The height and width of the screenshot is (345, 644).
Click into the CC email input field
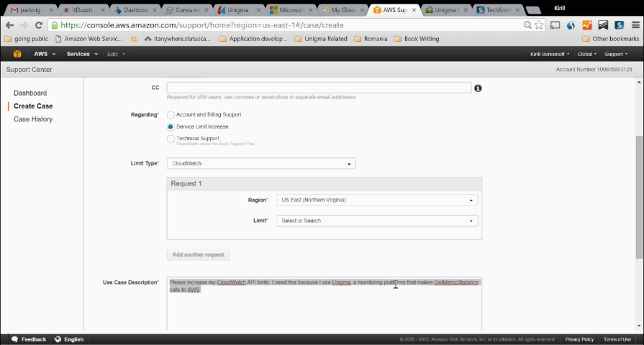[319, 88]
